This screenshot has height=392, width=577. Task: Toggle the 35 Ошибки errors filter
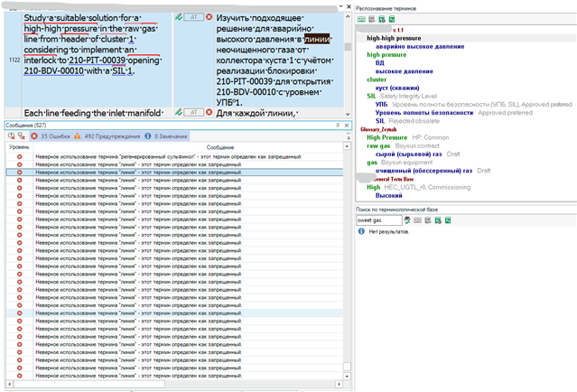pyautogui.click(x=51, y=136)
